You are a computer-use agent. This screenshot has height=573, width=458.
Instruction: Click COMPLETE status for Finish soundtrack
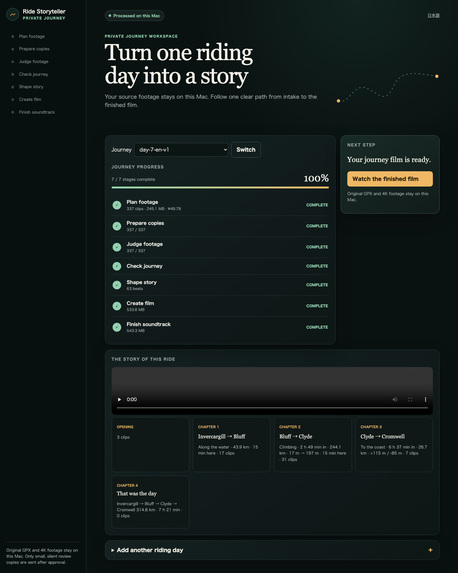click(x=317, y=327)
